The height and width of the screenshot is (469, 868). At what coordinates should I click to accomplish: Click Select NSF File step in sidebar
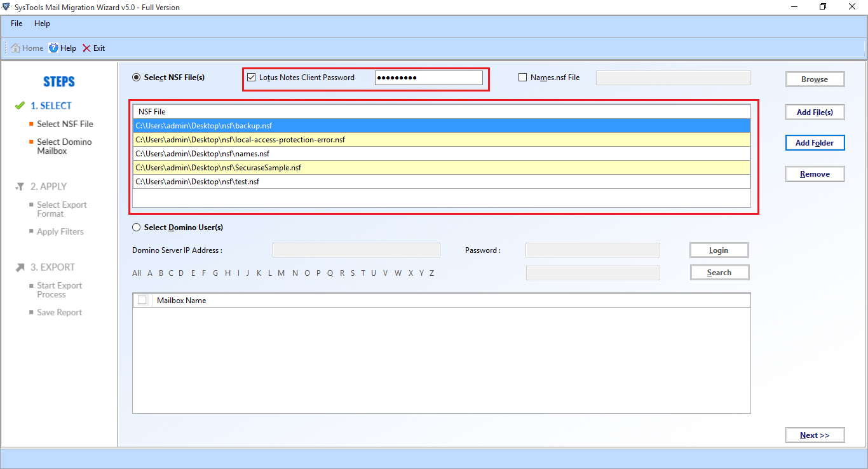tap(65, 124)
